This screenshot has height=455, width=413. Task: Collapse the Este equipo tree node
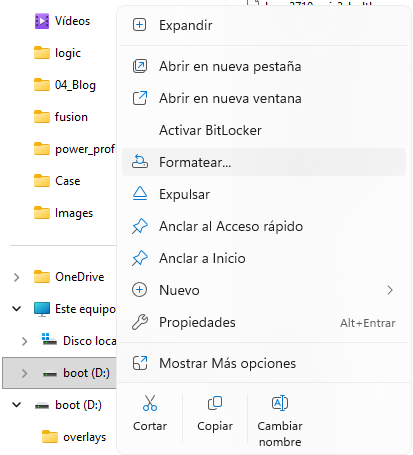pyautogui.click(x=16, y=309)
